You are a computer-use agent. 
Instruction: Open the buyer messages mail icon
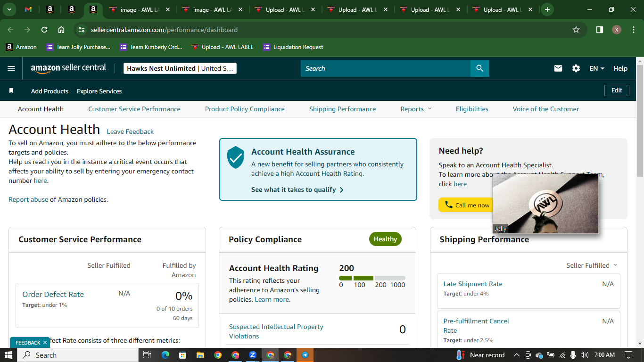coord(558,68)
